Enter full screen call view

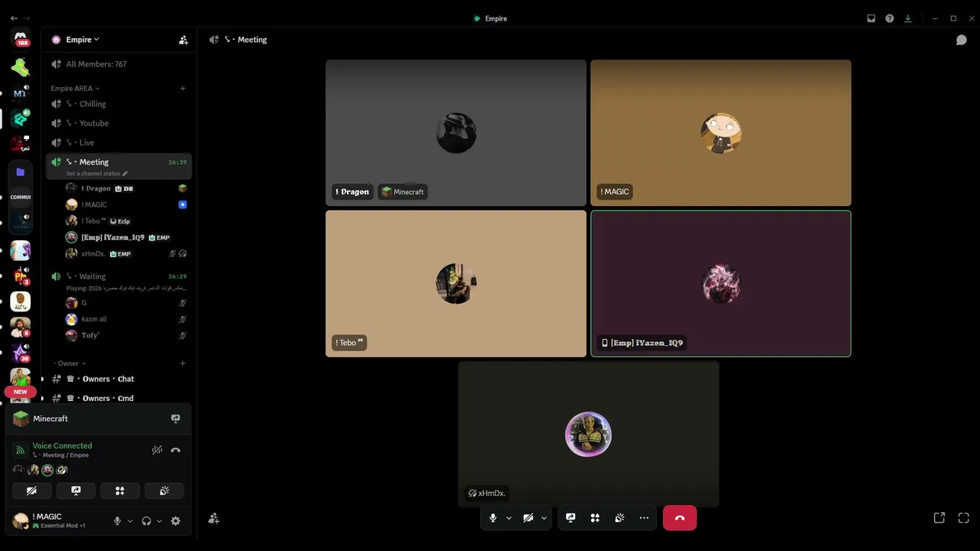964,518
